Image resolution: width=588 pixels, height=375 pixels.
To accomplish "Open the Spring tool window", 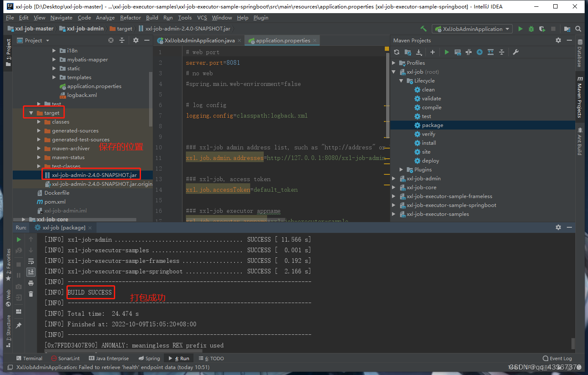I will pyautogui.click(x=149, y=358).
